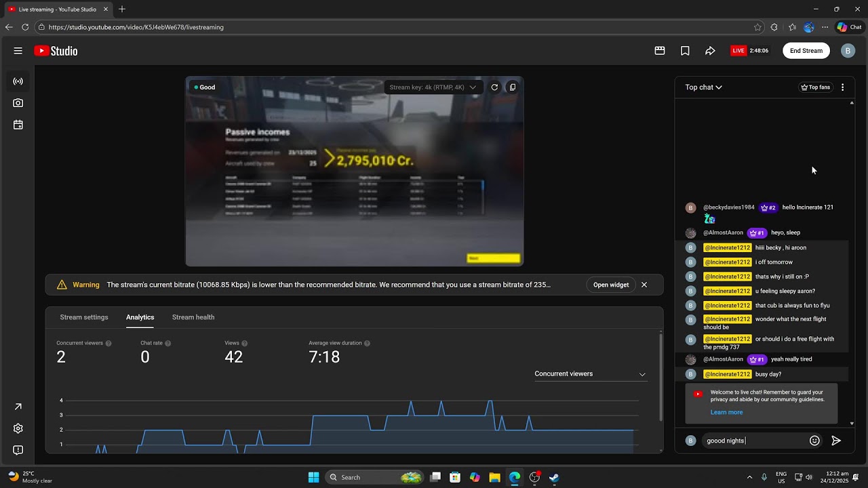Open the Concurrent viewers chart dropdown
The height and width of the screenshot is (488, 868).
coord(590,374)
